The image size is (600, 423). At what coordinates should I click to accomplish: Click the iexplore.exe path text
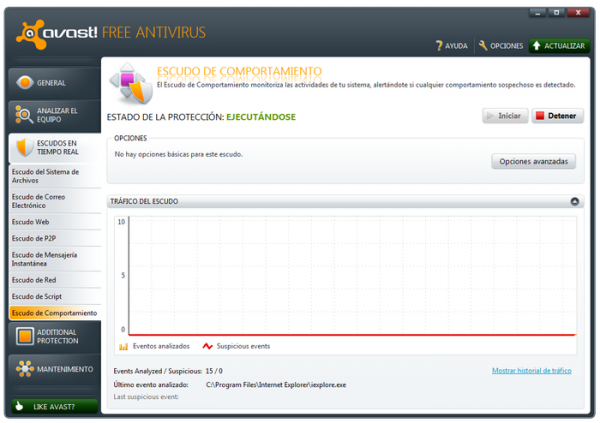coord(276,385)
